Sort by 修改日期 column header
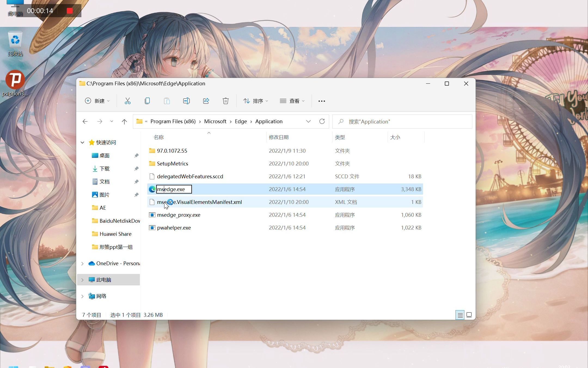588x368 pixels. [x=278, y=137]
